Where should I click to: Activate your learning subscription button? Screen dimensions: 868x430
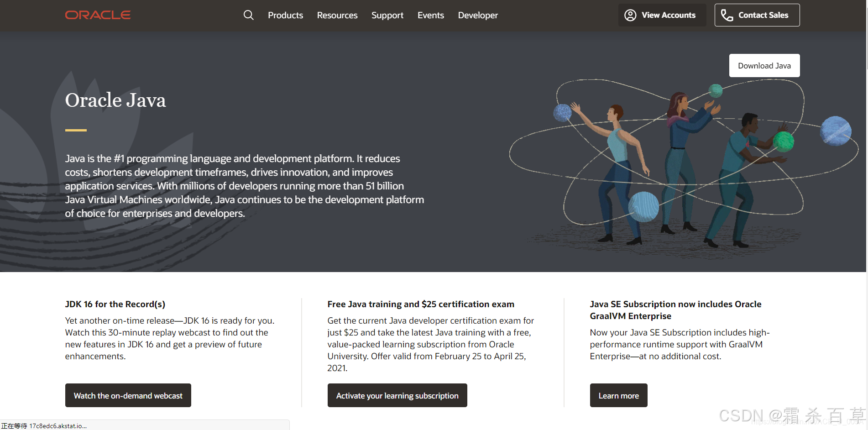click(x=397, y=395)
